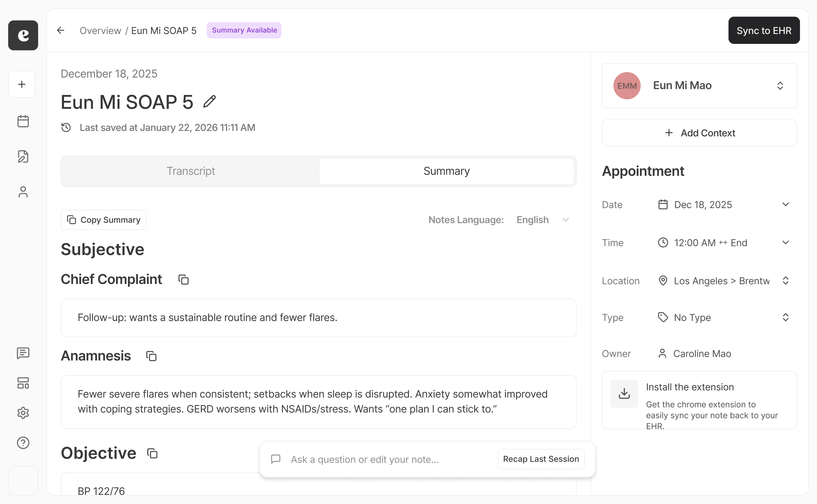
Task: Open the chat messages sidebar icon
Action: (23, 353)
